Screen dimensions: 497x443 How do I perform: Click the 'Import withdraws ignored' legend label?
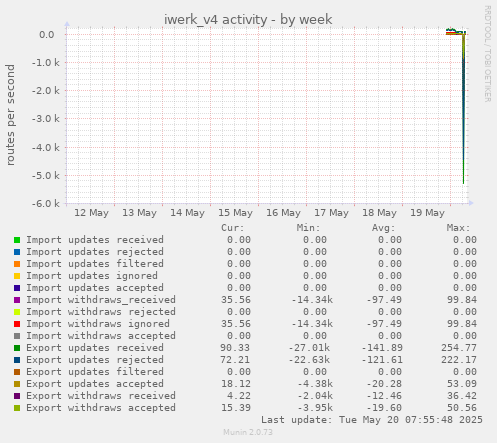(98, 324)
